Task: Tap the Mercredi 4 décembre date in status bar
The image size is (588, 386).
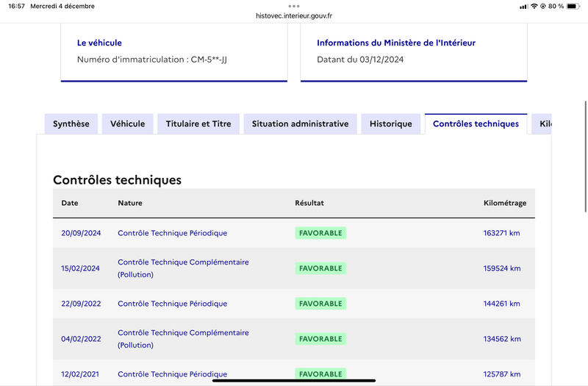Action: point(62,6)
